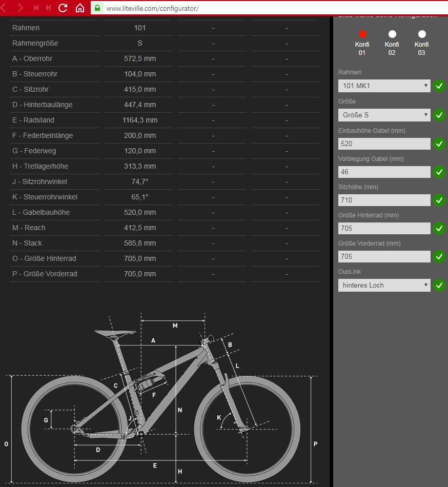This screenshot has width=448, height=487.
Task: Click green checkmark beside DuoLink dropdown
Action: click(x=439, y=286)
